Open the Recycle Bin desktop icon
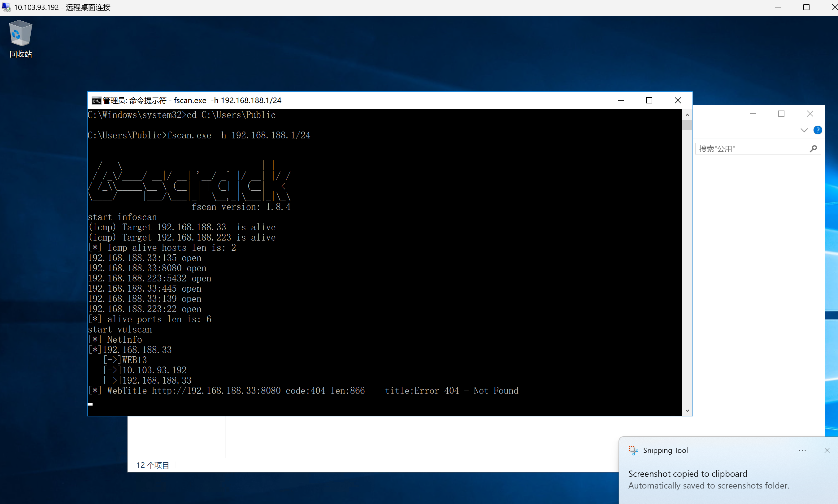This screenshot has height=504, width=838. pyautogui.click(x=20, y=38)
